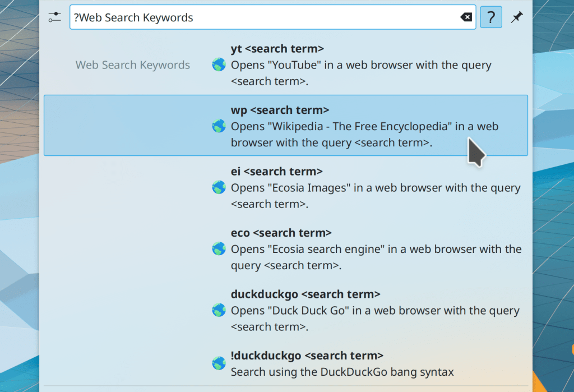The image size is (574, 392).
Task: Choose the 'ei <search term>' keyword
Action: tap(276, 172)
